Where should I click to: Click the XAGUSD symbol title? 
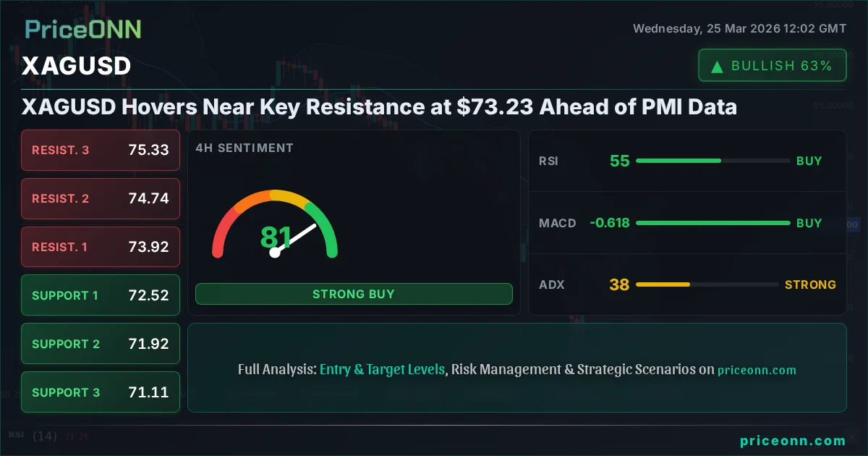77,66
